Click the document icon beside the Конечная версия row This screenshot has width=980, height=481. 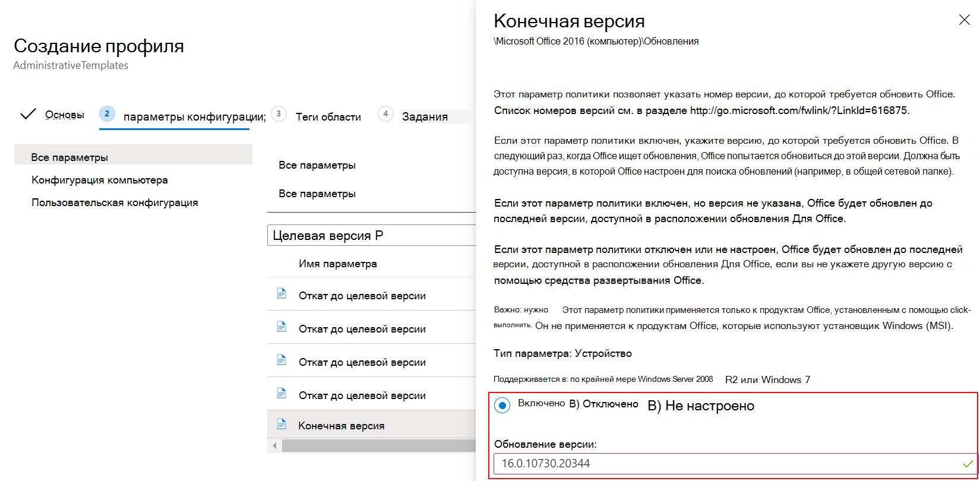pyautogui.click(x=282, y=424)
